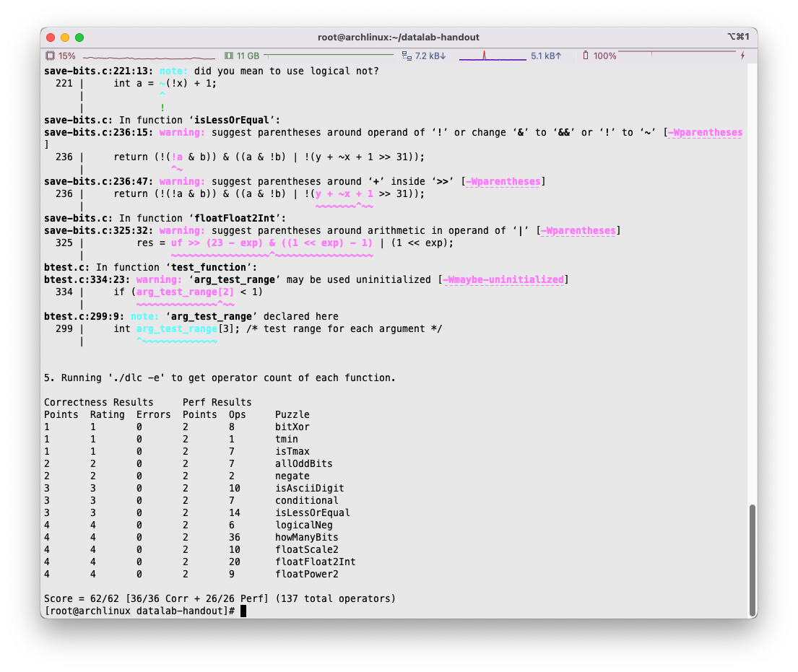This screenshot has height=672, width=798.
Task: Click the floatFloat2Int puzzle name in the table
Action: tap(316, 562)
